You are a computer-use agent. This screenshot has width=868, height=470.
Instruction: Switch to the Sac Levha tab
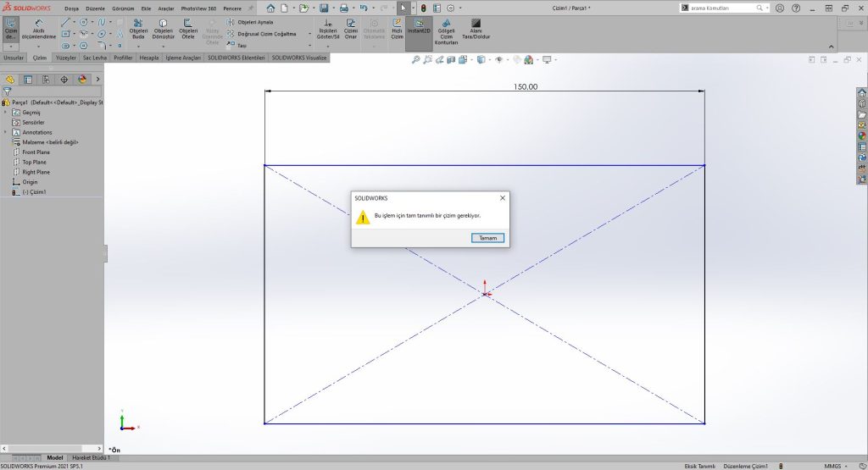93,58
